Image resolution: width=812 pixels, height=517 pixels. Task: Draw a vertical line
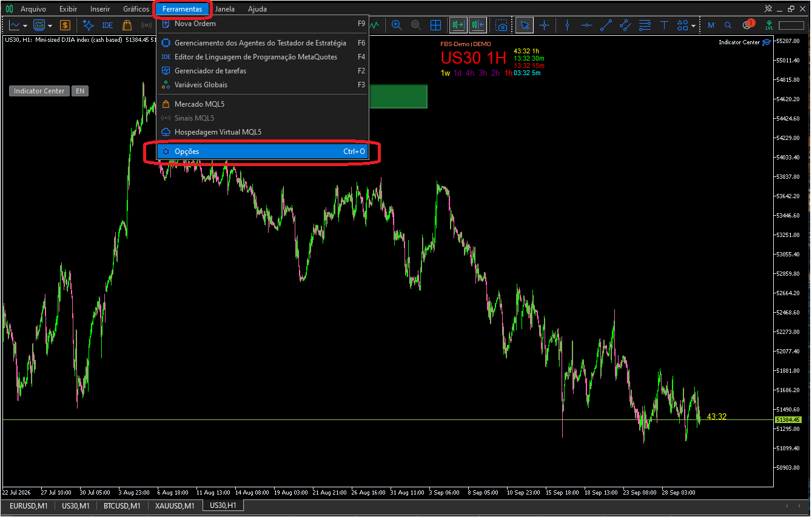coord(567,25)
